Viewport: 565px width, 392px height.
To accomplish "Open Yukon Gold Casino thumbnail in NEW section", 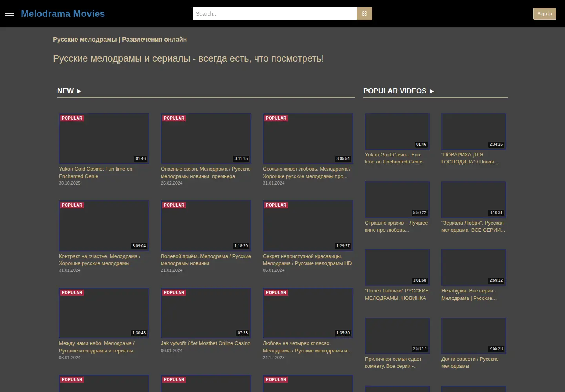I will coord(104,138).
